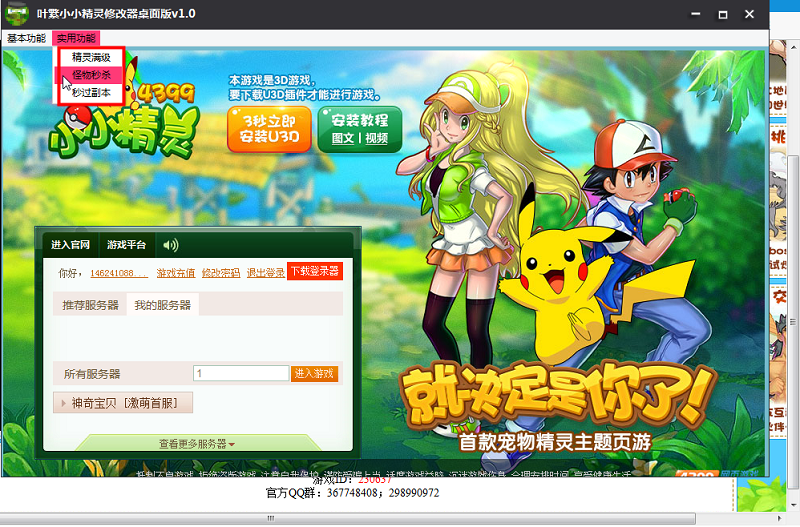Screen dimensions: 800x527
Task: Select 秒过副本 menu option
Action: [91, 92]
